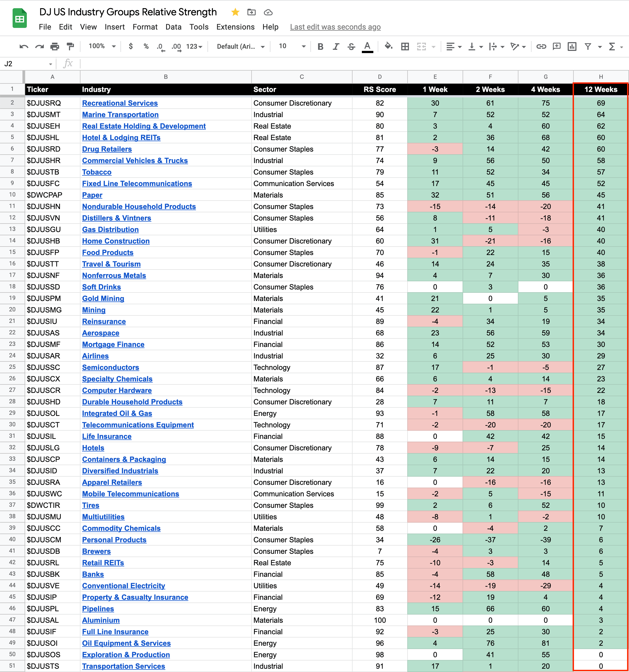The height and width of the screenshot is (672, 629).
Task: Select the paint format roller
Action: (70, 47)
